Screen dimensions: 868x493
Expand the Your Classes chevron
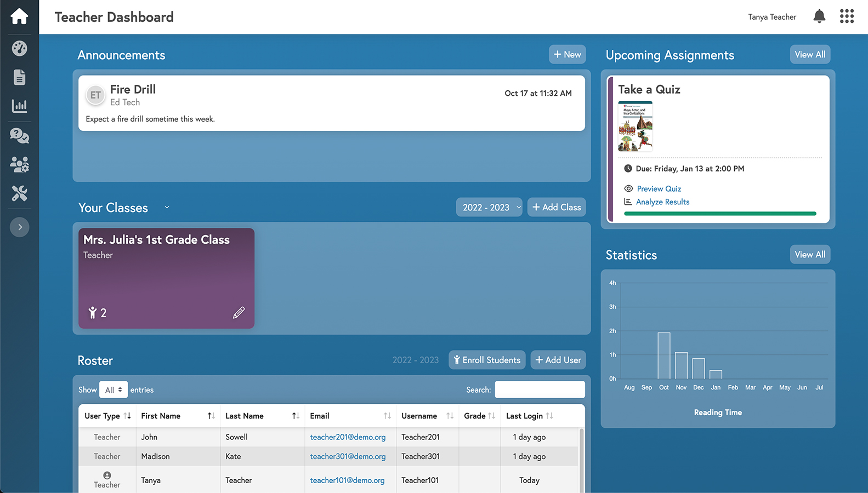(x=167, y=208)
